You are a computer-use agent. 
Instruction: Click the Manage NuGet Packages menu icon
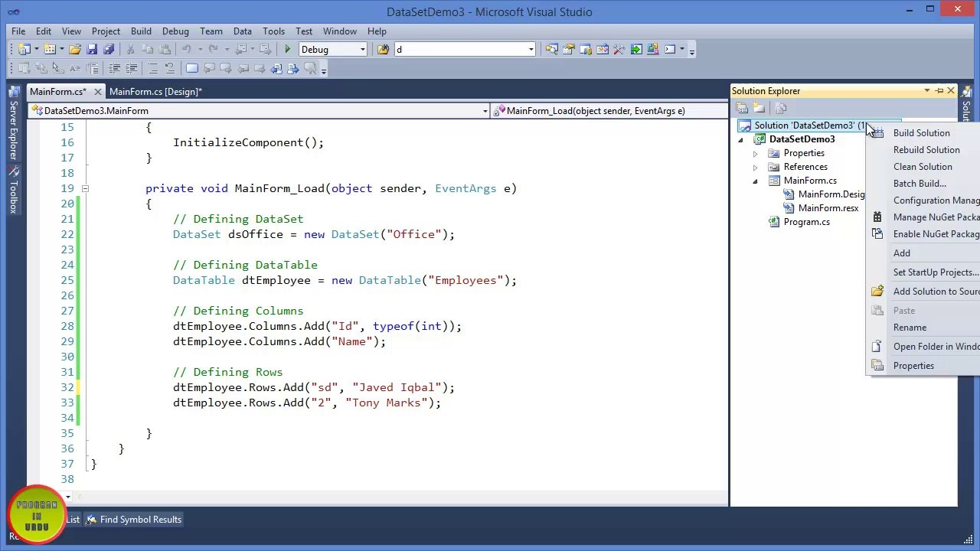click(877, 217)
